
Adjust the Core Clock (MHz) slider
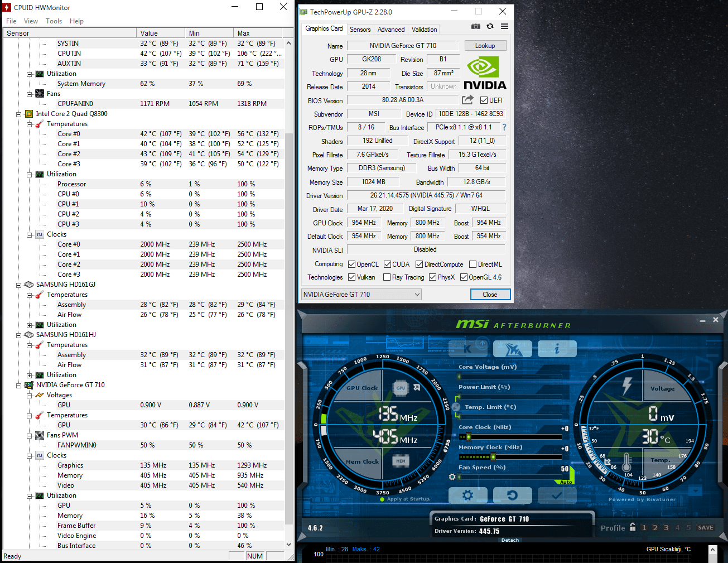point(510,436)
